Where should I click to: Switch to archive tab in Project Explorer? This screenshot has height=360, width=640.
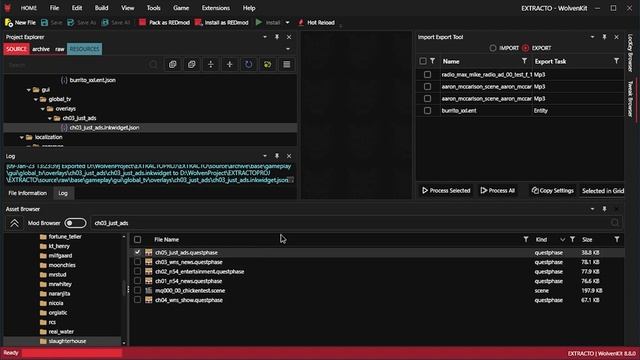[x=41, y=49]
